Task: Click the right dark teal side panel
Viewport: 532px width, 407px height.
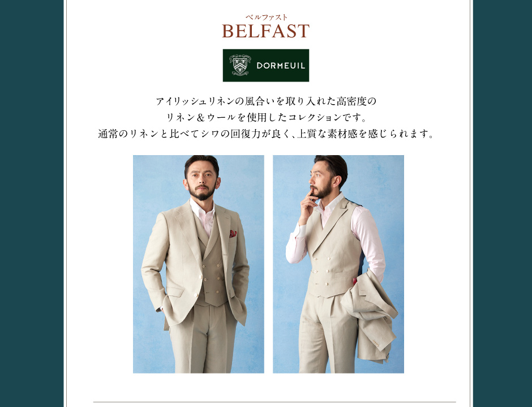Action: [x=503, y=203]
